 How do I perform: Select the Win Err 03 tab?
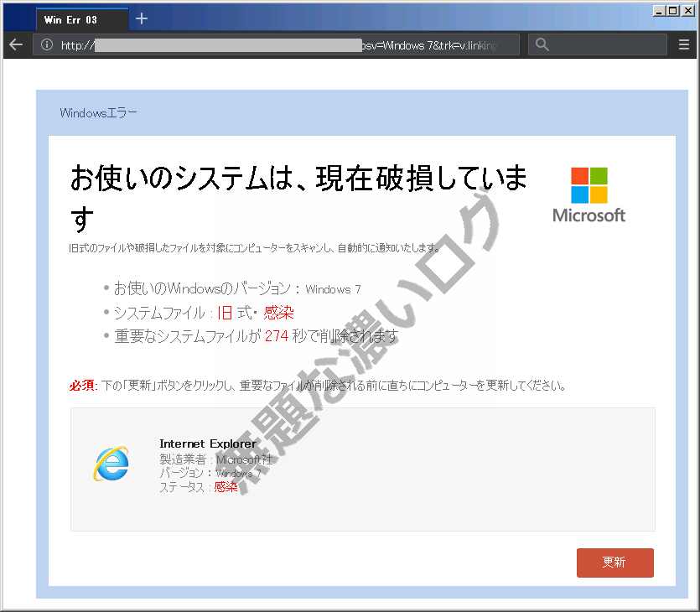tap(83, 19)
